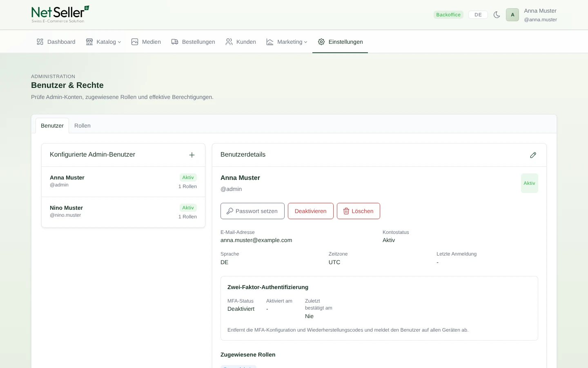Open the DE language selector
This screenshot has width=588, height=368.
tap(478, 15)
